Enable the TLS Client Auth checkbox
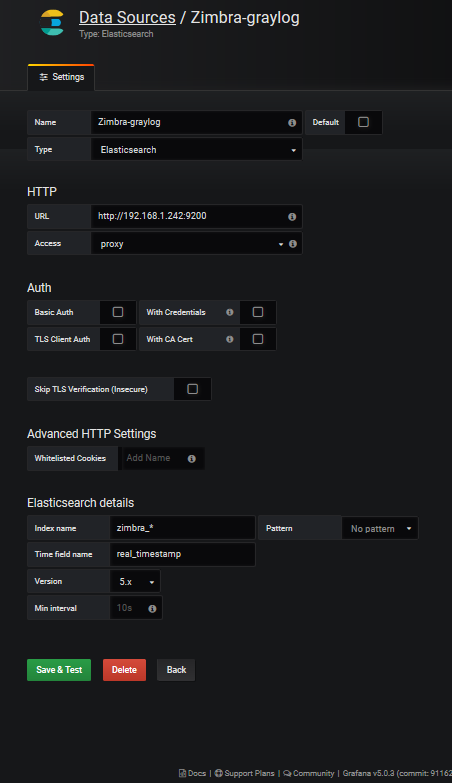452x783 pixels. (118, 339)
